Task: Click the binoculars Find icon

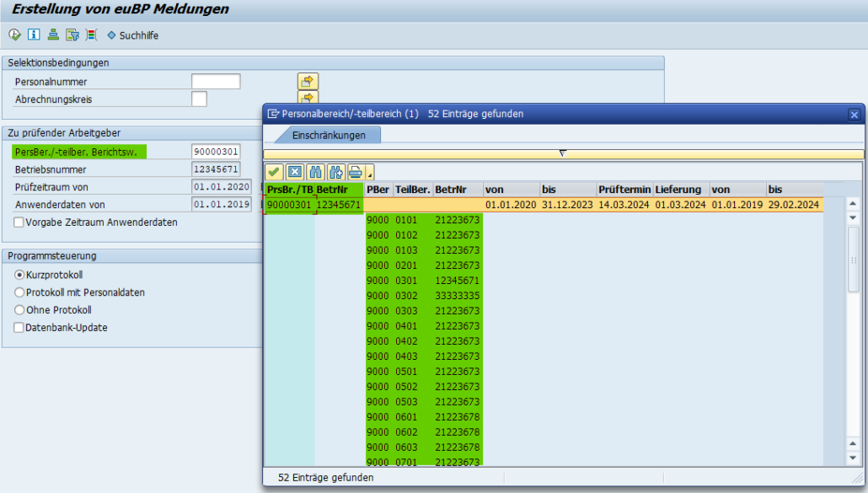Action: pos(315,172)
